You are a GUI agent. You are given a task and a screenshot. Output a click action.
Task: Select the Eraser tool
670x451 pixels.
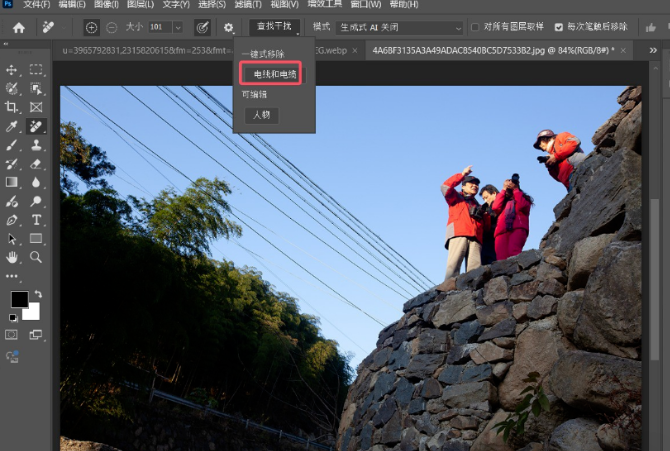[x=36, y=164]
